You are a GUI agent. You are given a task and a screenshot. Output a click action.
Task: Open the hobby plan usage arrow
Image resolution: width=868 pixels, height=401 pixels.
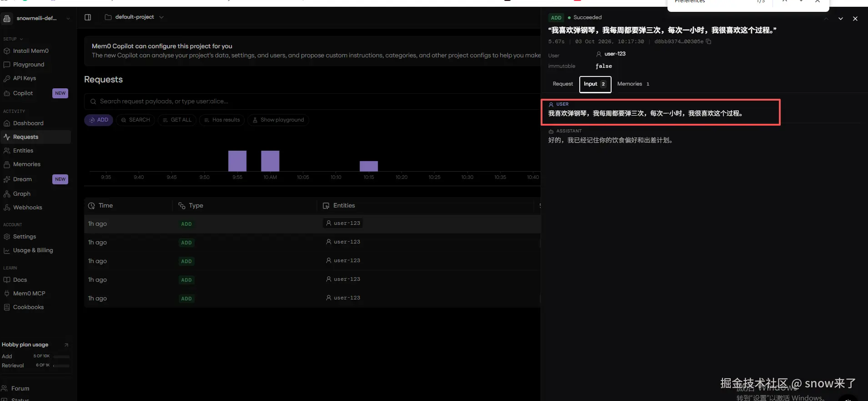[66, 345]
